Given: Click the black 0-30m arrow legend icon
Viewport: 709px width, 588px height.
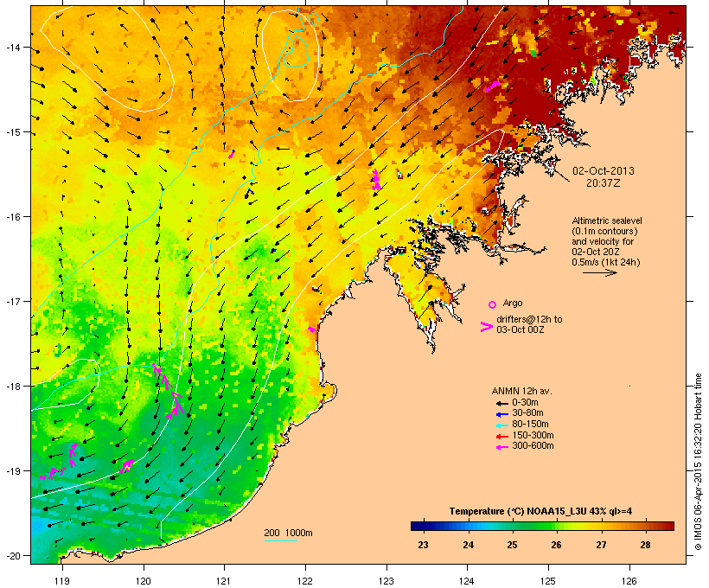Looking at the screenshot, I should tap(501, 403).
